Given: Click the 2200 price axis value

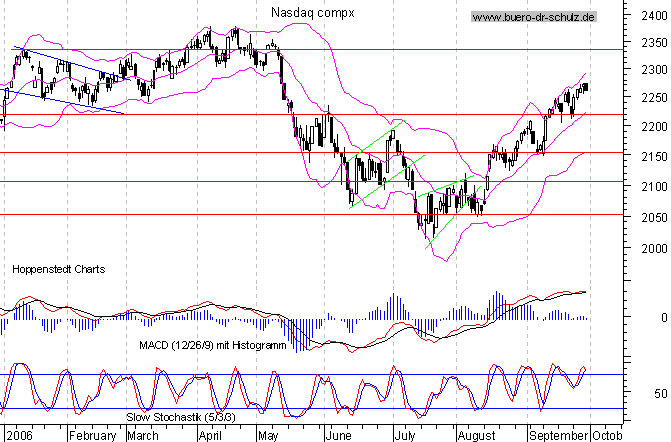Looking at the screenshot, I should click(x=654, y=127).
